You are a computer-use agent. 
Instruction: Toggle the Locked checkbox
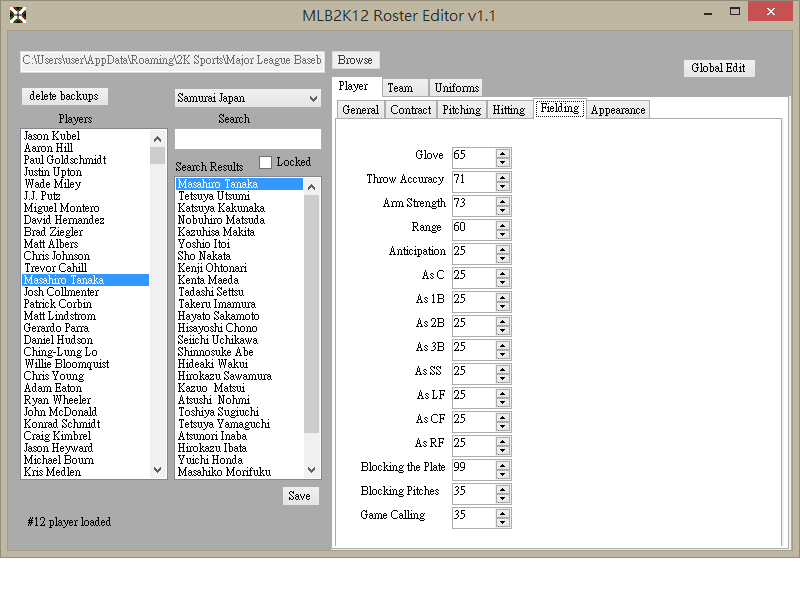(265, 162)
